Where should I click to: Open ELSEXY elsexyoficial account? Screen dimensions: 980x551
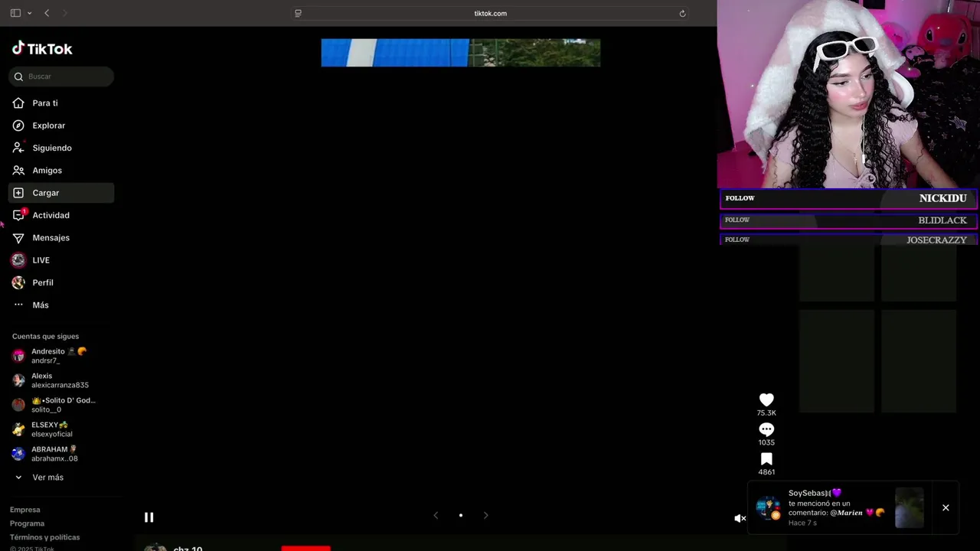(61, 429)
